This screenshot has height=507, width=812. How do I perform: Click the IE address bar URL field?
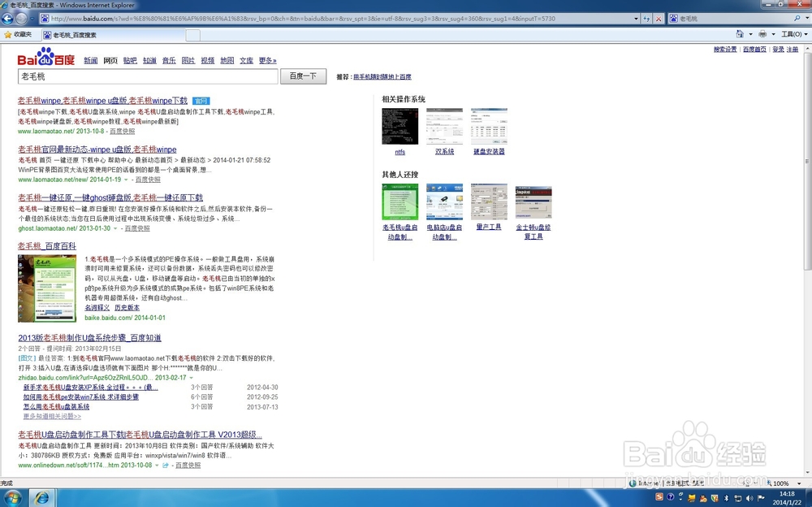(336, 19)
